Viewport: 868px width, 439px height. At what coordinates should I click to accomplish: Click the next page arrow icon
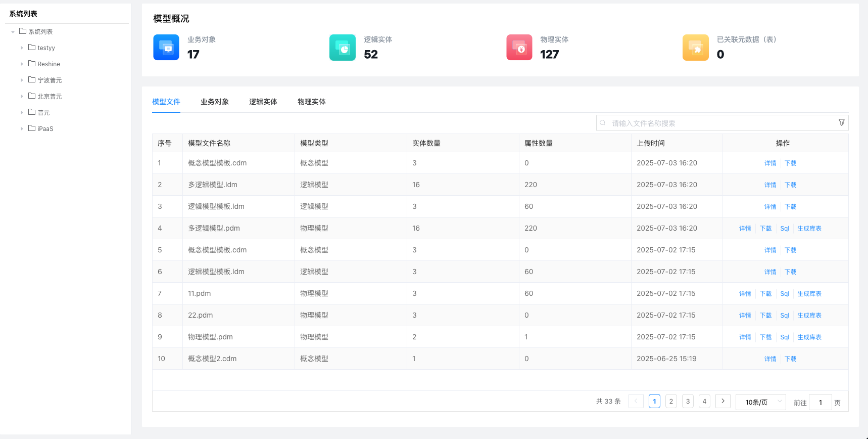click(722, 401)
